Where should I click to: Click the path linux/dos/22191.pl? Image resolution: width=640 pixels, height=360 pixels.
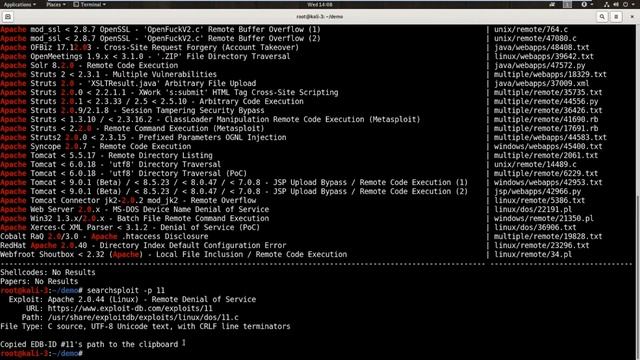point(533,209)
